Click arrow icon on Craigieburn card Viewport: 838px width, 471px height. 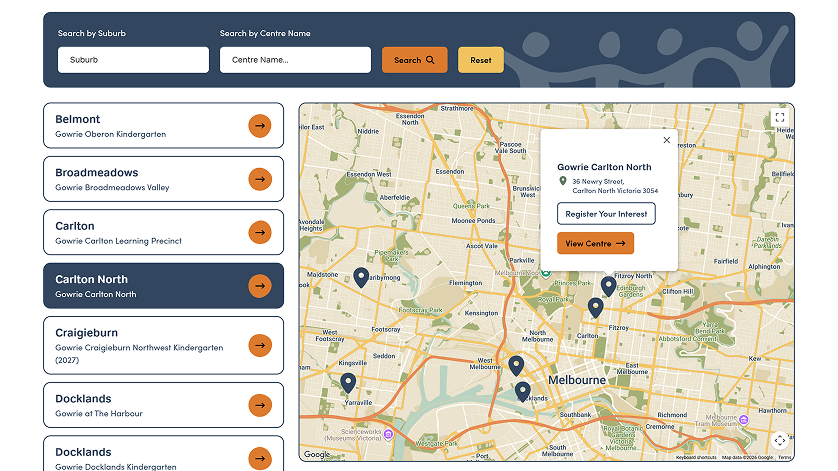click(260, 345)
